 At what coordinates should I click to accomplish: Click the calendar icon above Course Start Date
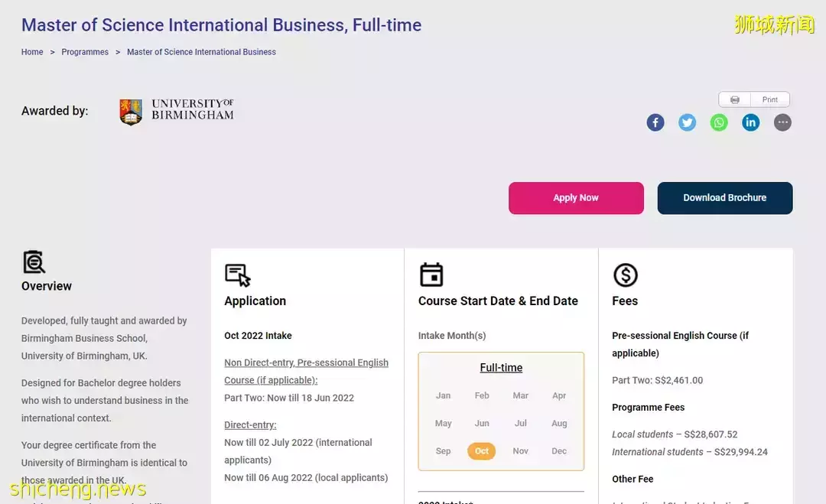tap(431, 275)
